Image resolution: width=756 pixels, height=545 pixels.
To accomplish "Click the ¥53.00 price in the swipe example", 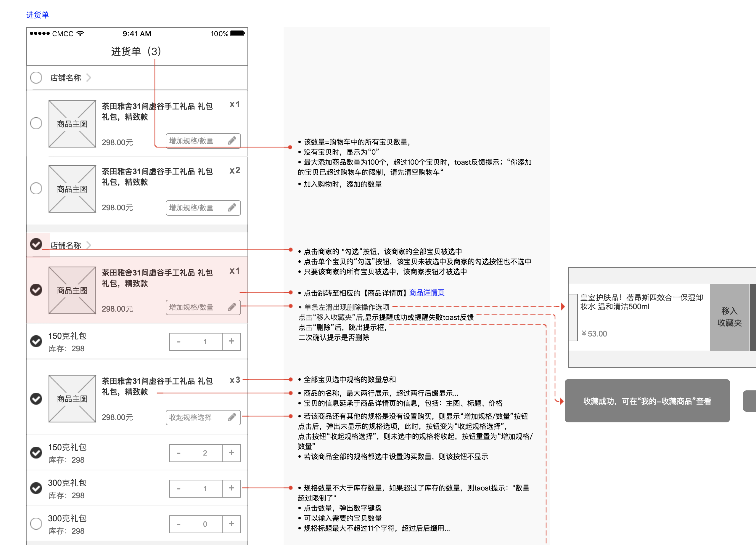I will point(594,334).
